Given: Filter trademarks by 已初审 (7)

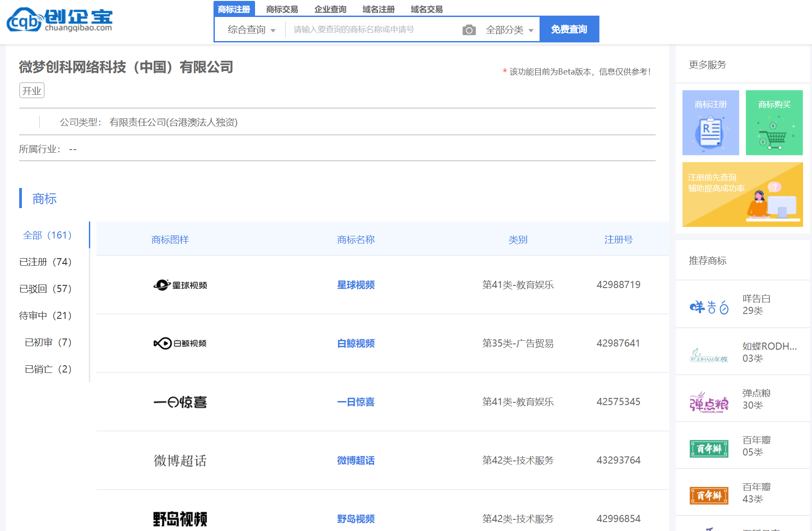Looking at the screenshot, I should click(x=48, y=342).
